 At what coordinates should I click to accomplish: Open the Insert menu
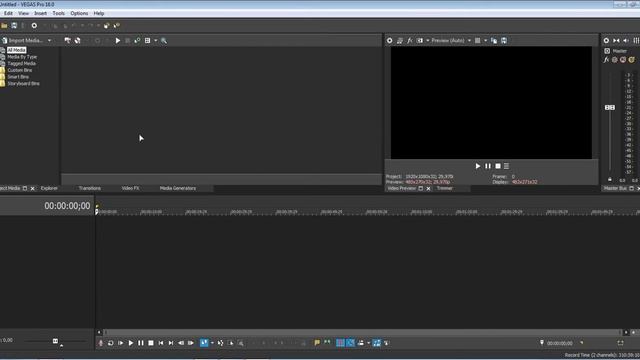pos(40,13)
